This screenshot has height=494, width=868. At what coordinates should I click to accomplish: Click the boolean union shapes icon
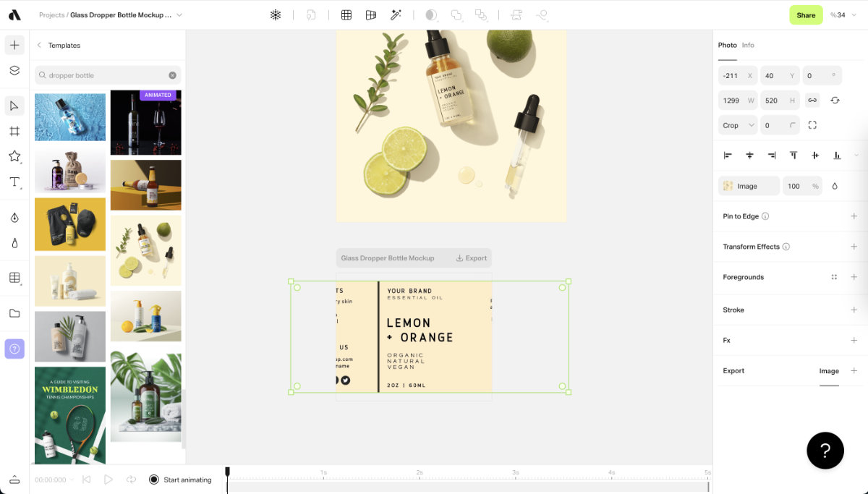click(456, 14)
